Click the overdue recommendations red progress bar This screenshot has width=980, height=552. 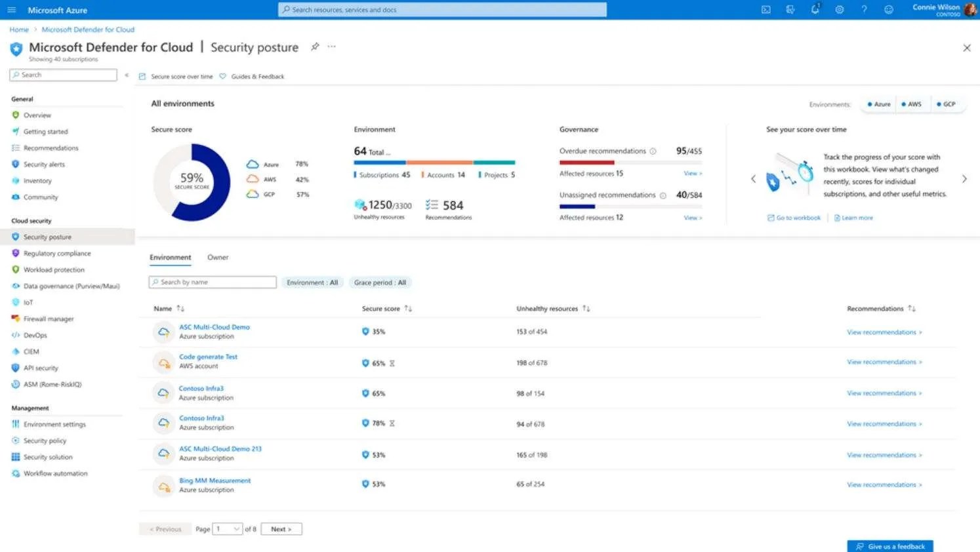[x=587, y=163]
